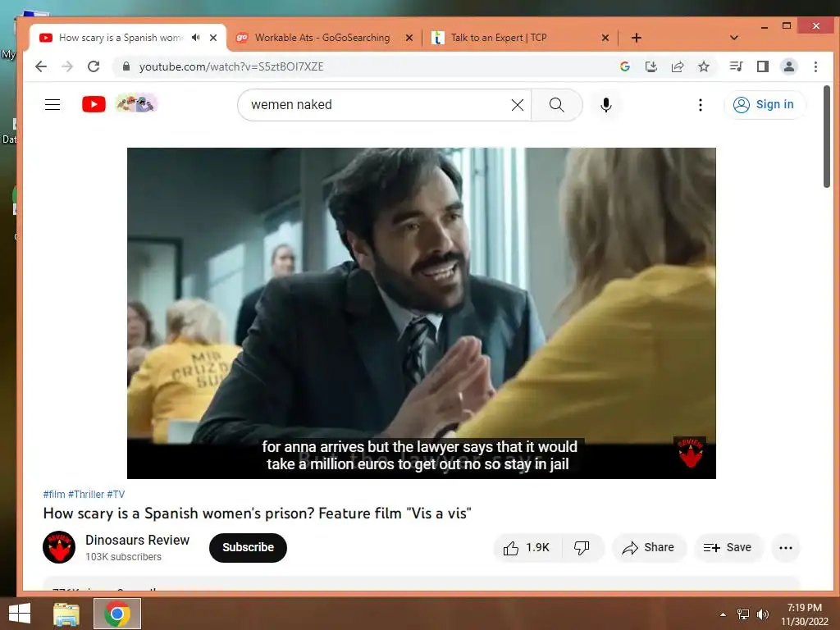Screen dimensions: 840x630
Task: Search with your voice microphone icon
Action: click(606, 105)
